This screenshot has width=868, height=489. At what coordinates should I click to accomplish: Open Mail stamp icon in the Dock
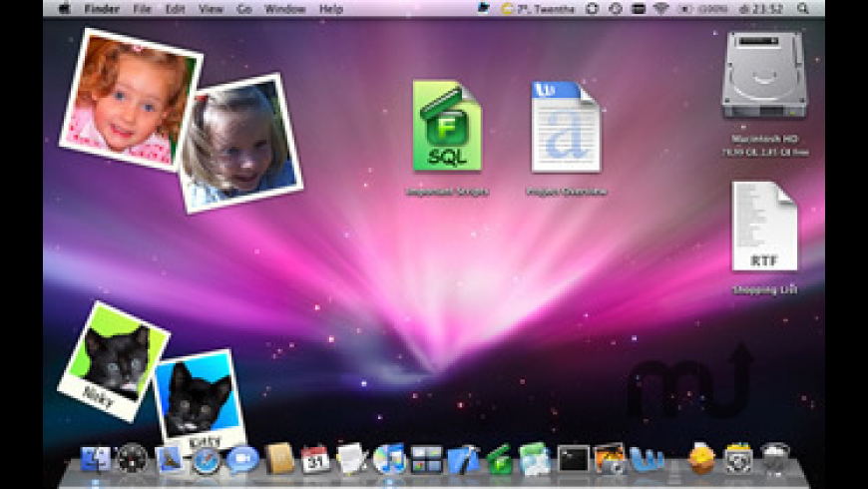[169, 459]
